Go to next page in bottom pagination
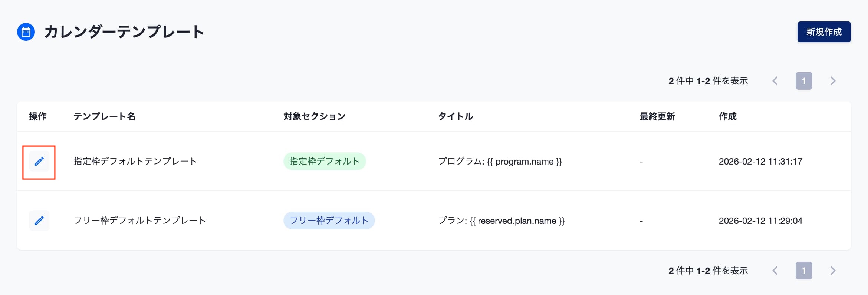This screenshot has height=295, width=868. pyautogui.click(x=833, y=271)
